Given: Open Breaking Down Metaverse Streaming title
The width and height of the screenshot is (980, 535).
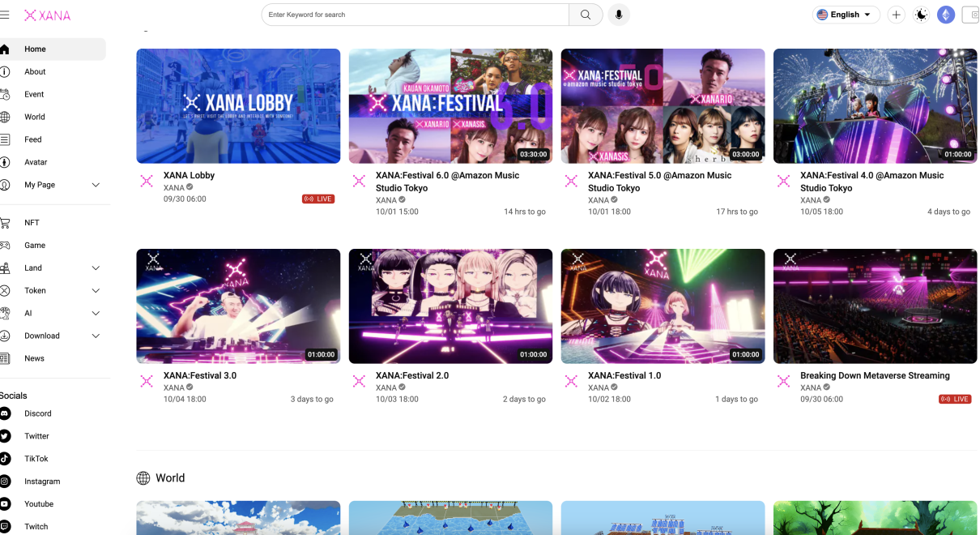Looking at the screenshot, I should [875, 376].
